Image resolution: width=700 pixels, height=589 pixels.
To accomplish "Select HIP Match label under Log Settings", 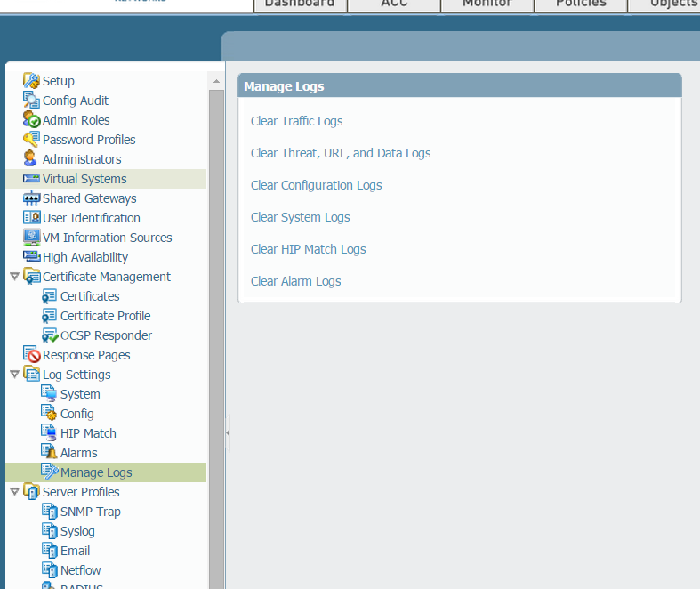I will coord(88,433).
